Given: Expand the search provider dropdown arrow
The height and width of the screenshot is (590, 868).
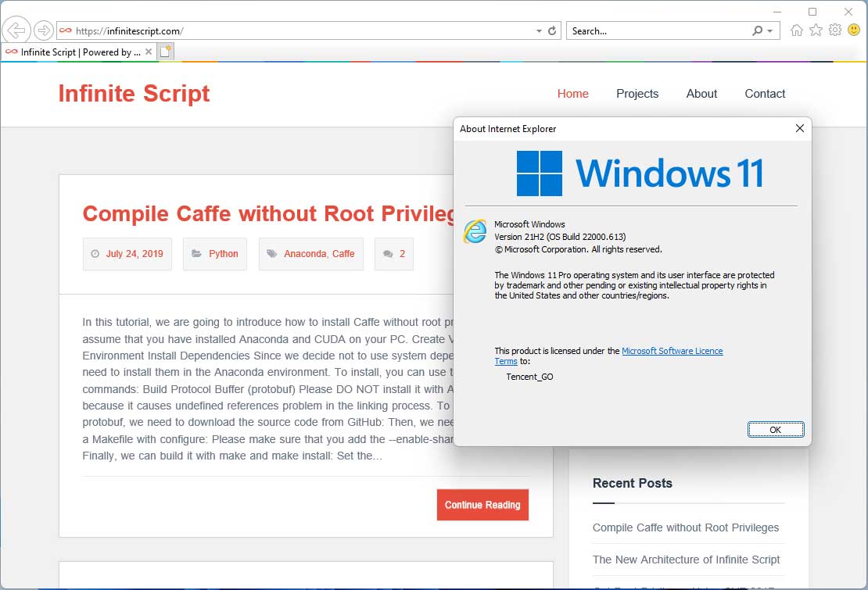Looking at the screenshot, I should click(x=770, y=31).
